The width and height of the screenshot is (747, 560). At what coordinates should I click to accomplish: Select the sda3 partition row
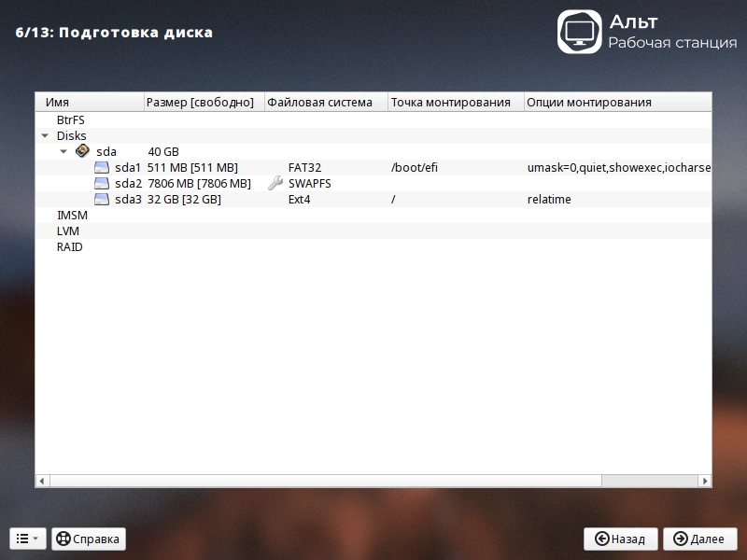(x=373, y=199)
